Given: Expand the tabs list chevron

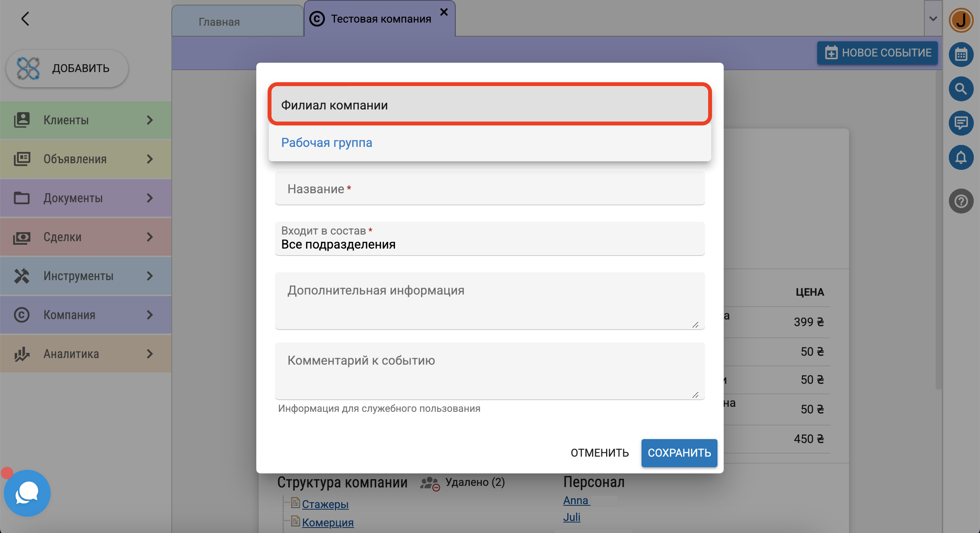Looking at the screenshot, I should (933, 19).
